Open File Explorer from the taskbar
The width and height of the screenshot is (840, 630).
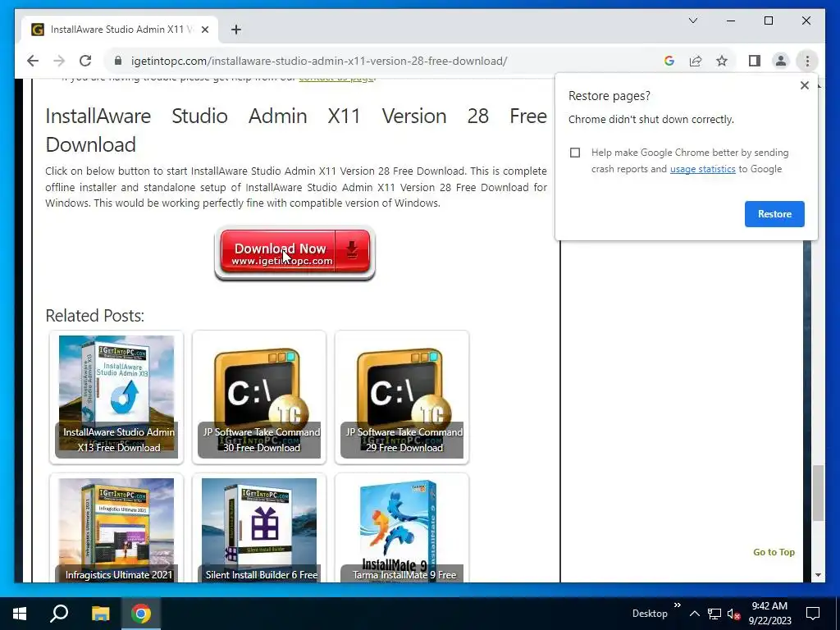(100, 614)
